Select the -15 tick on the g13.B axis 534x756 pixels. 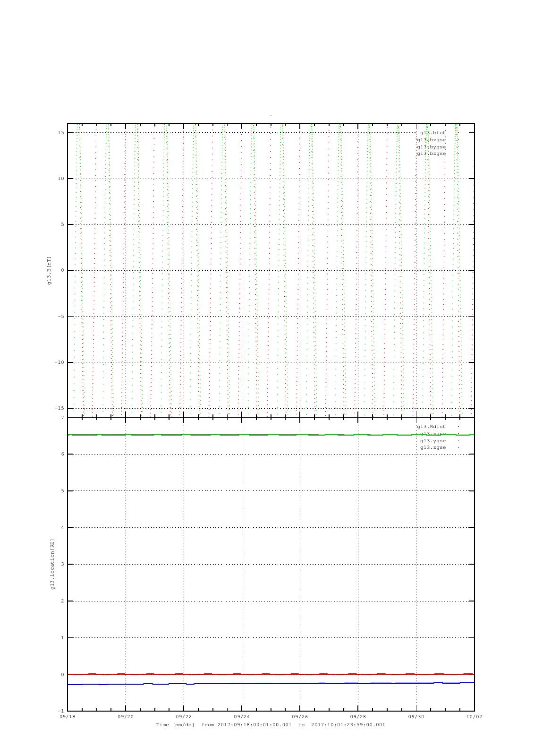tap(59, 408)
